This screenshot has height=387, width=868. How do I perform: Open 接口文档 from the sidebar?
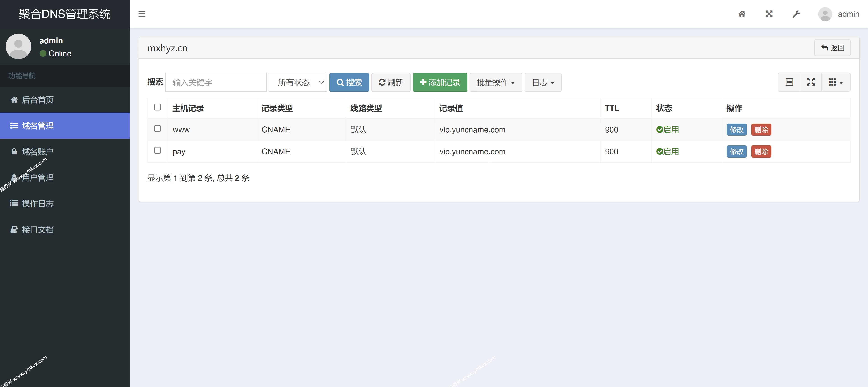coord(37,229)
